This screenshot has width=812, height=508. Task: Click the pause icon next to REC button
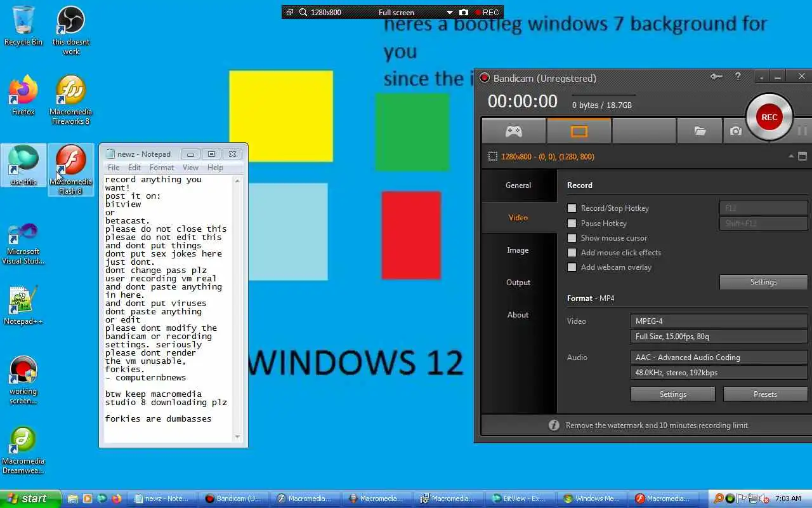point(802,131)
